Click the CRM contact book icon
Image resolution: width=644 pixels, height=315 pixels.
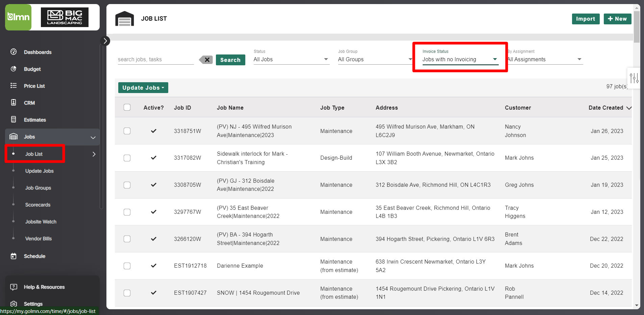tap(14, 103)
